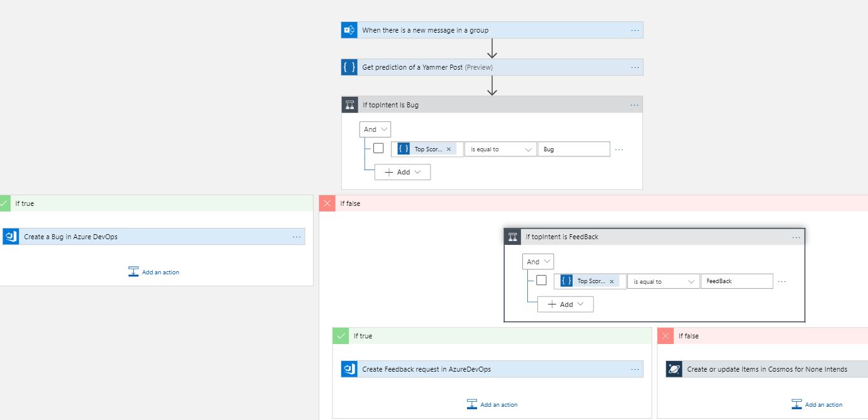Click Add an action under Cosmos step
The height and width of the screenshot is (420, 868).
tap(818, 404)
